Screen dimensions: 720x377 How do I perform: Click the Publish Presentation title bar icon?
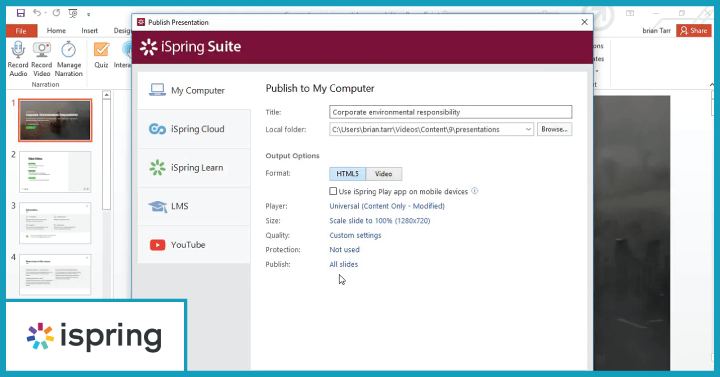click(x=141, y=22)
